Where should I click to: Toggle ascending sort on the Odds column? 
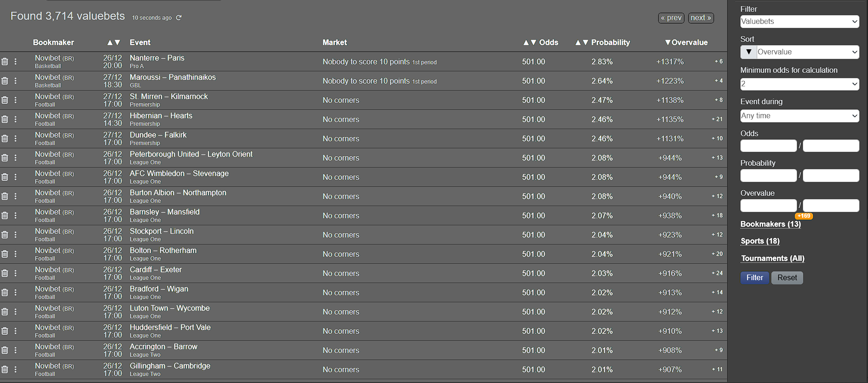coord(525,42)
